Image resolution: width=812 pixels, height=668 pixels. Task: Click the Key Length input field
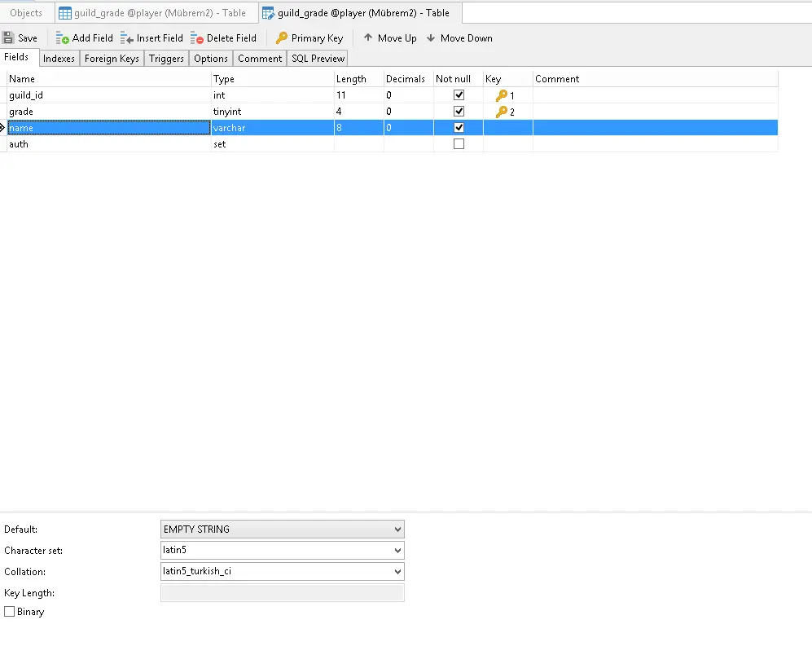pos(283,593)
